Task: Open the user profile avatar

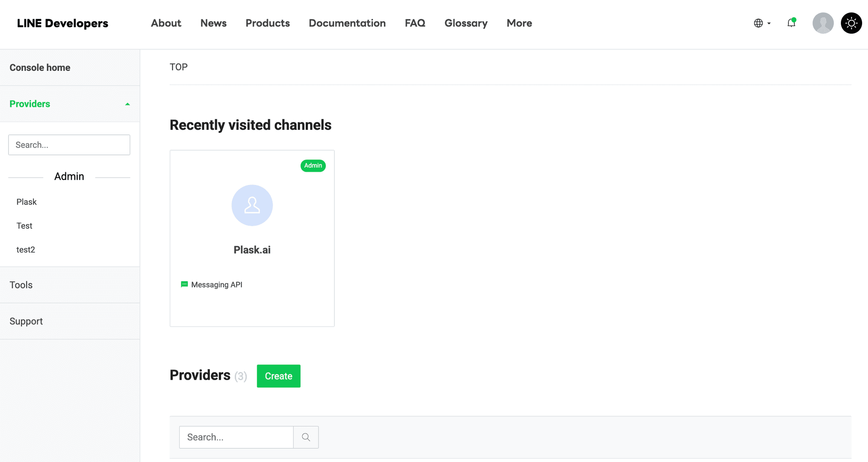Action: [823, 23]
